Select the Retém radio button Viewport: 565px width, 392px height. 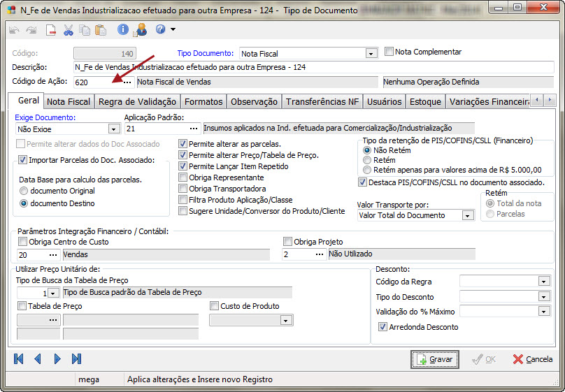pyautogui.click(x=367, y=160)
